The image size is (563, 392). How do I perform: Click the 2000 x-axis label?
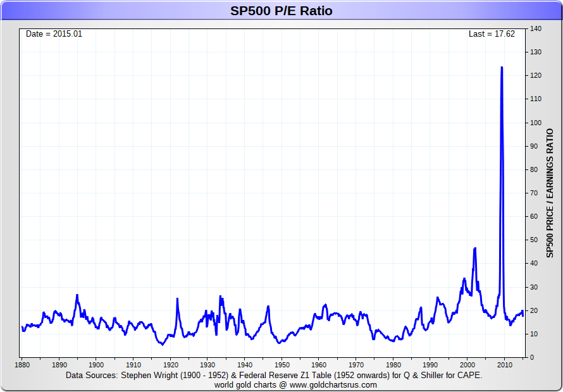point(467,364)
